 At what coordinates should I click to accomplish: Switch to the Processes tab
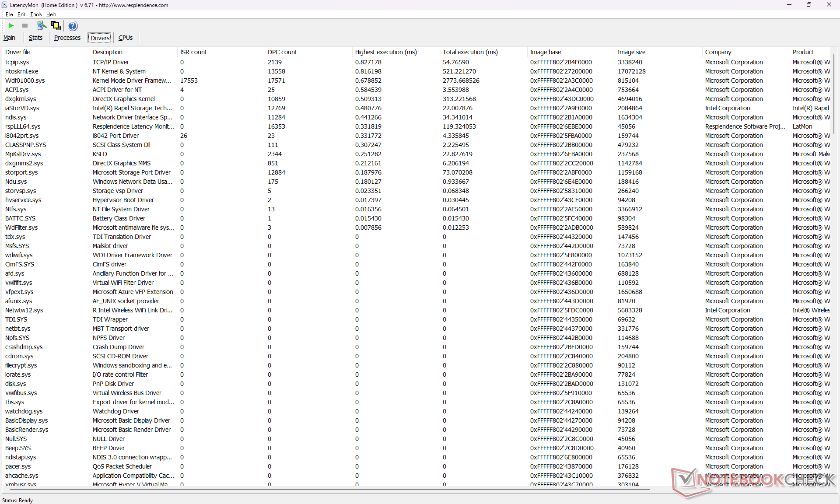point(67,38)
